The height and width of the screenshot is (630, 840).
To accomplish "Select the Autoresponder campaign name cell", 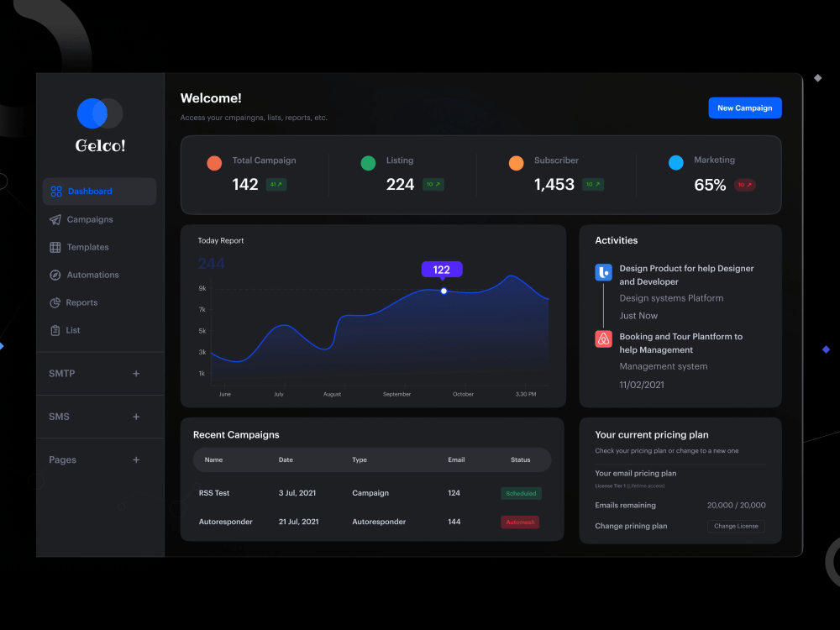I will click(225, 522).
